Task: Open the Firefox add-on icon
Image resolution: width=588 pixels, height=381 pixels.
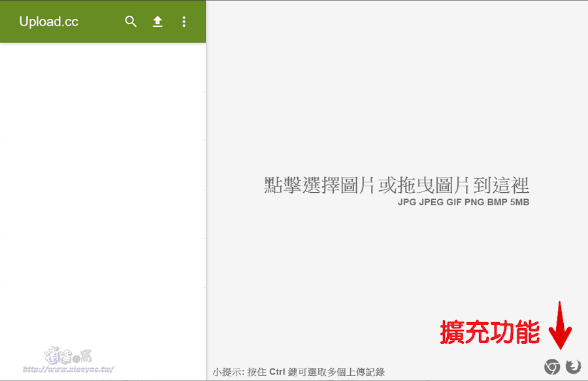Action: pyautogui.click(x=573, y=367)
